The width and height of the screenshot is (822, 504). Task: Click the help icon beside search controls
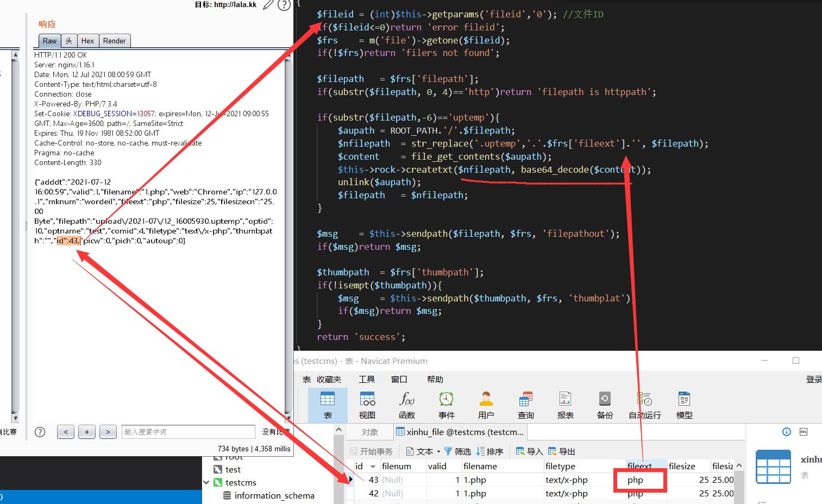coord(40,432)
